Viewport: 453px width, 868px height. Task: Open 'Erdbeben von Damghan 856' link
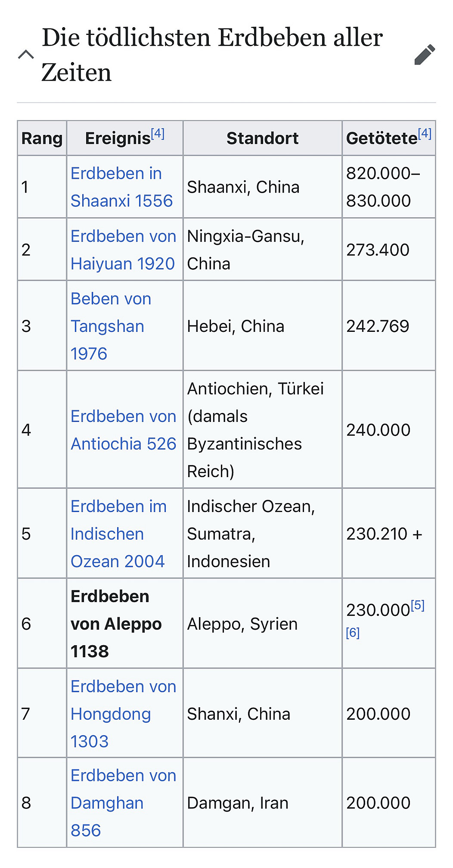(123, 803)
